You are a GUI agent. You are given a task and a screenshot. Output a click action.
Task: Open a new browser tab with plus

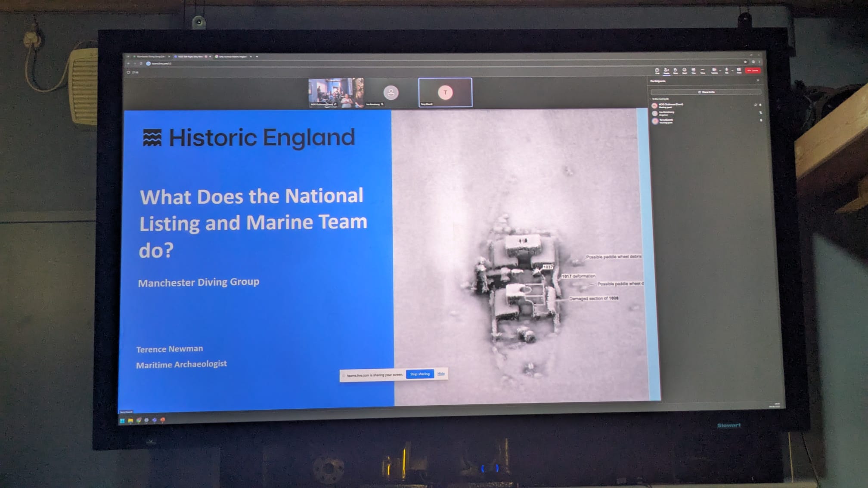257,56
